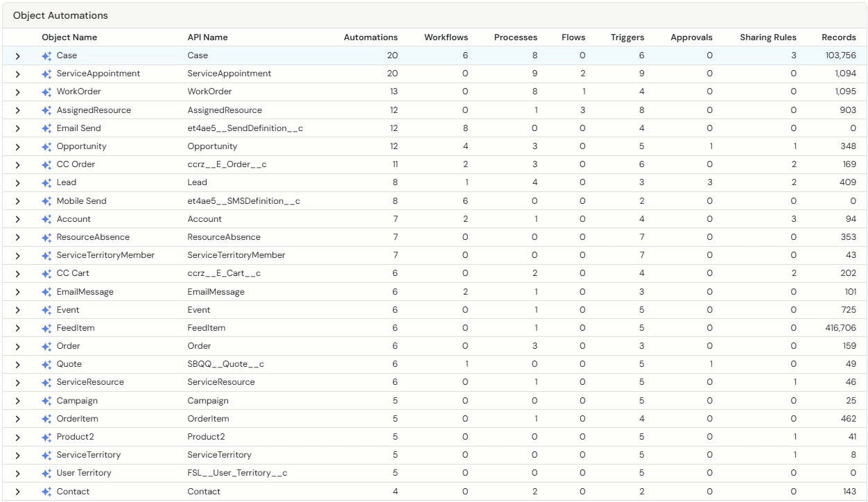
Task: Click the 1,094 records value for ServiceAppointment
Action: pos(845,73)
